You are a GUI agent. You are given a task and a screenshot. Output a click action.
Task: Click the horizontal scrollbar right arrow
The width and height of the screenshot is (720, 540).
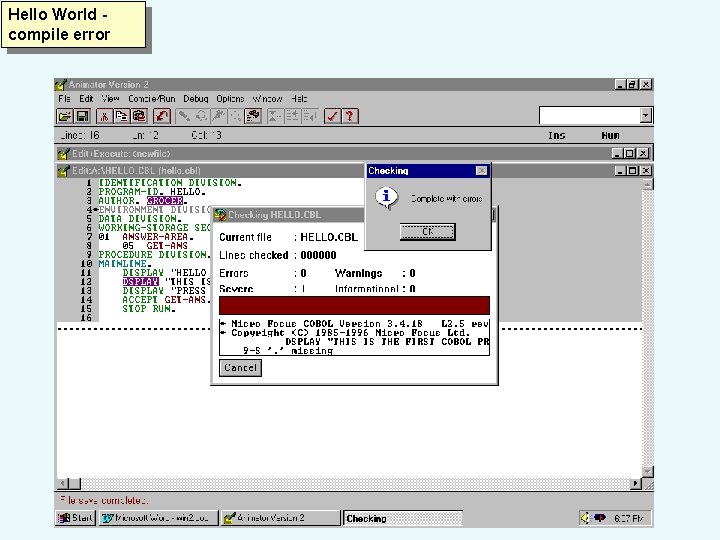tap(636, 484)
